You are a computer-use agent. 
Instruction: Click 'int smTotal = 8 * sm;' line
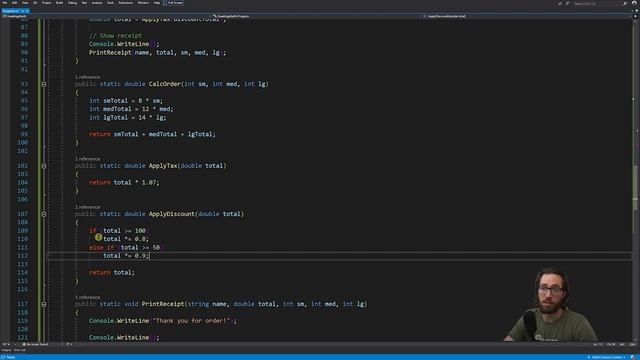click(x=126, y=101)
